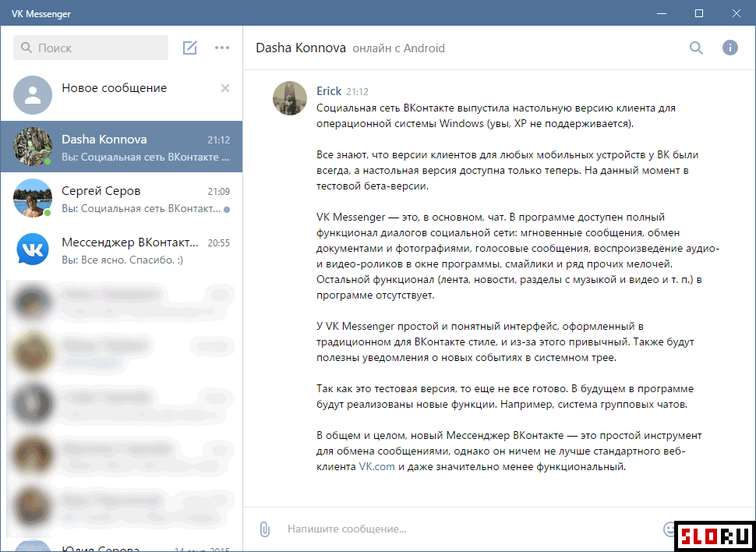The image size is (756, 552).
Task: Click the 21:12 timestamp next to Erick
Action: [357, 92]
